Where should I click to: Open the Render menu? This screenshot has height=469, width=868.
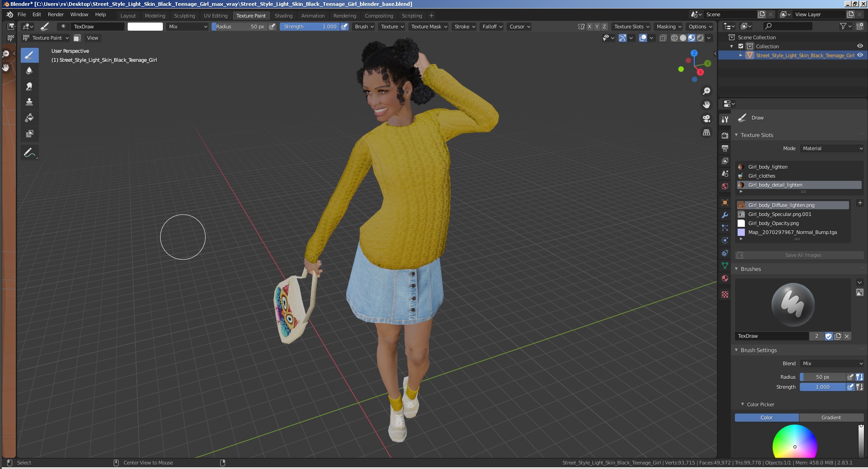tap(55, 14)
